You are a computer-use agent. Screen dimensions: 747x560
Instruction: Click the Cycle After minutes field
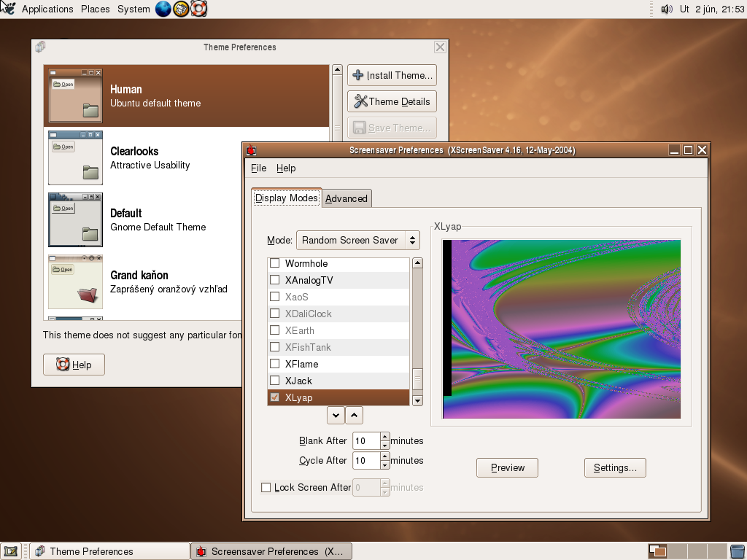coord(366,461)
